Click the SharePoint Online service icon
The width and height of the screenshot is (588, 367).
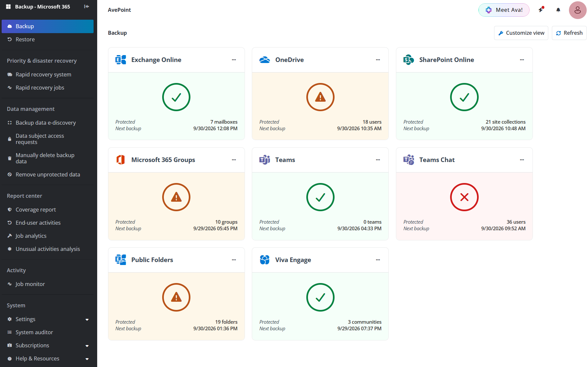409,60
